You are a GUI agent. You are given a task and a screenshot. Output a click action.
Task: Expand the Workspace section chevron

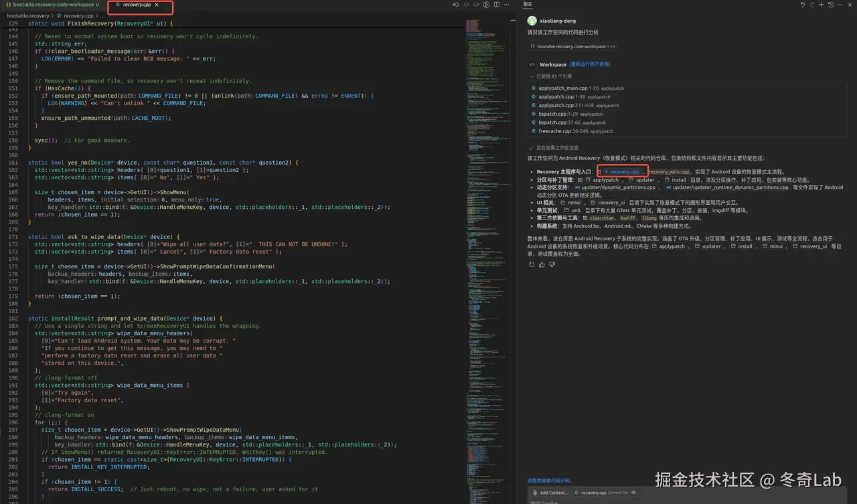[532, 65]
